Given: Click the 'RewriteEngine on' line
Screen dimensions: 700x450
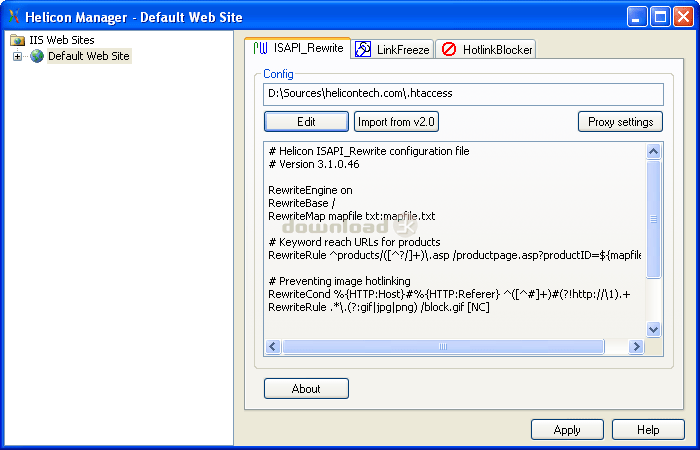Looking at the screenshot, I should [310, 190].
